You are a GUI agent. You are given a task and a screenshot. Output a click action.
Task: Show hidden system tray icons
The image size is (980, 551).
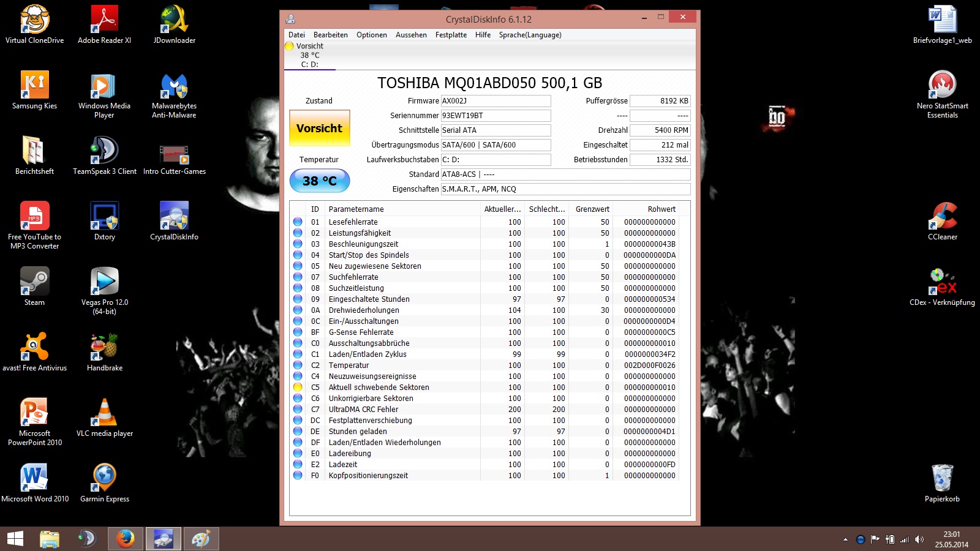[845, 539]
